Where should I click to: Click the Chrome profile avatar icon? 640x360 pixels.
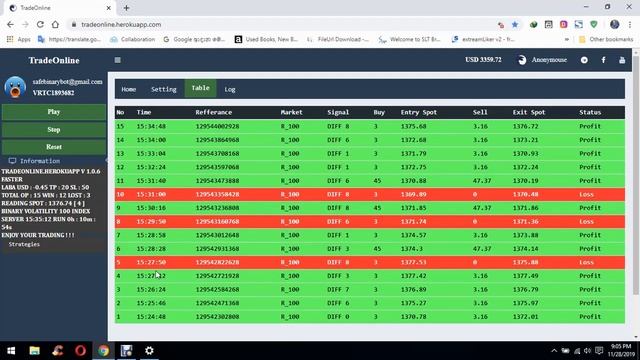click(x=615, y=24)
